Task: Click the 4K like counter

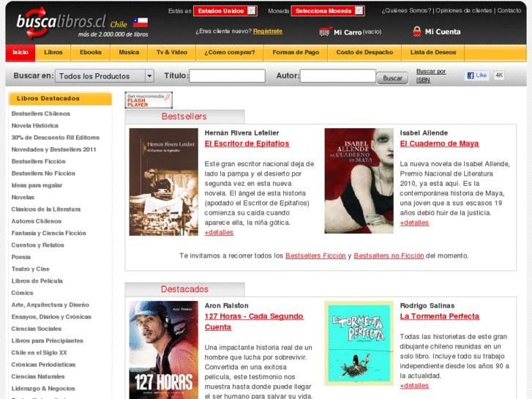Action: pyautogui.click(x=499, y=75)
